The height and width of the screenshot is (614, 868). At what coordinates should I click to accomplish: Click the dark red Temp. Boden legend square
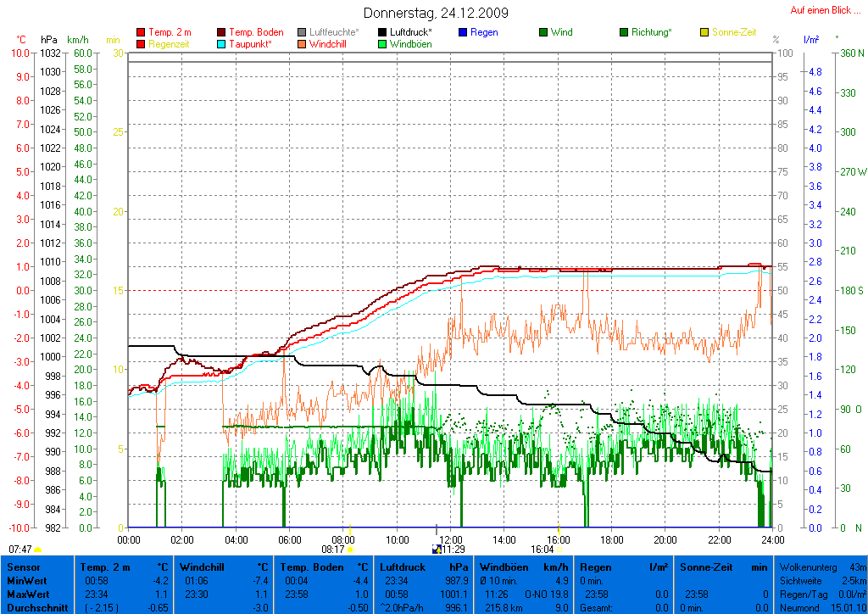tap(222, 33)
